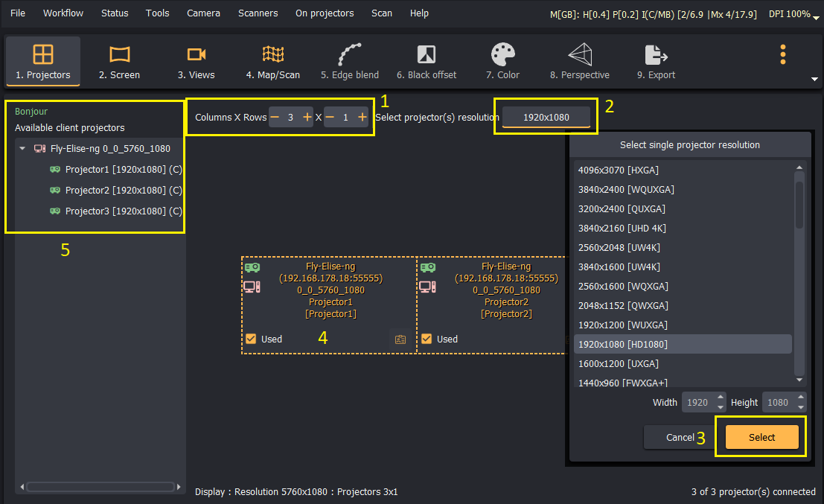The height and width of the screenshot is (504, 824).
Task: Open the Scanners menu
Action: [258, 13]
